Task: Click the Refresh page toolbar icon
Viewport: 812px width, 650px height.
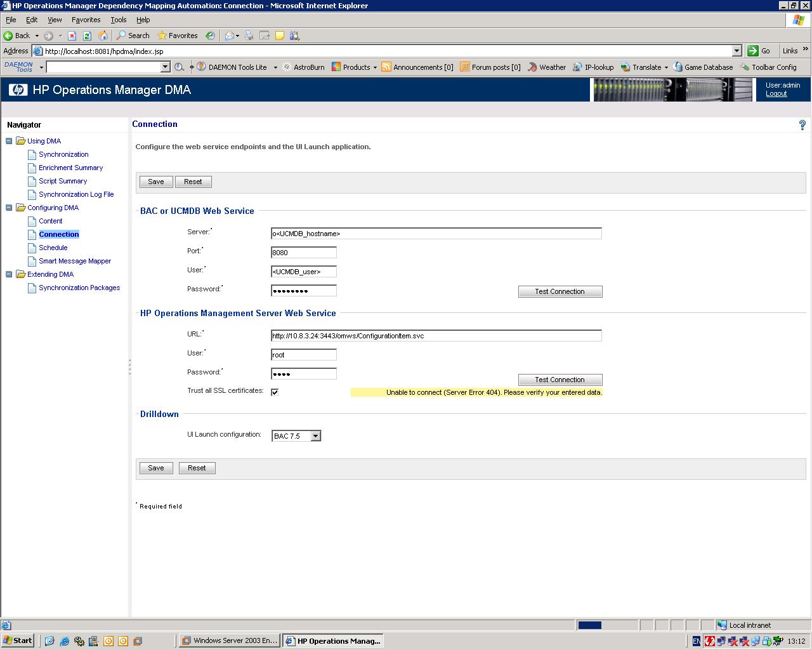Action: click(x=87, y=36)
